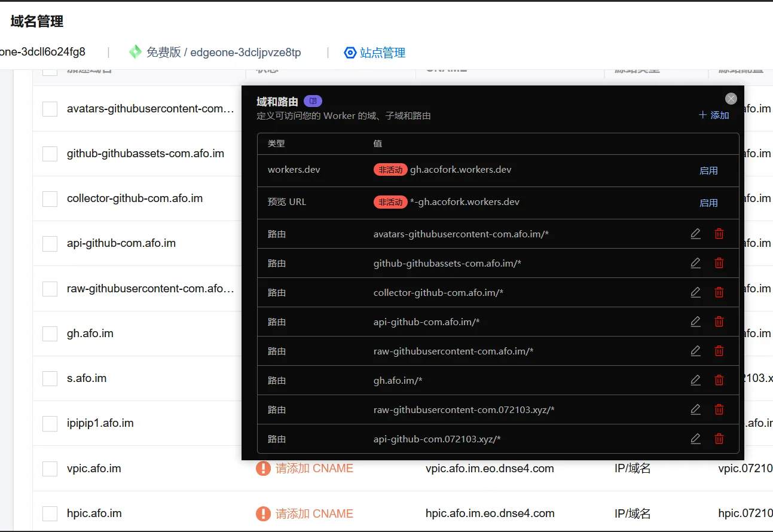Delete the github-githubassets-com.afo.im route
773x532 pixels.
[x=719, y=263]
